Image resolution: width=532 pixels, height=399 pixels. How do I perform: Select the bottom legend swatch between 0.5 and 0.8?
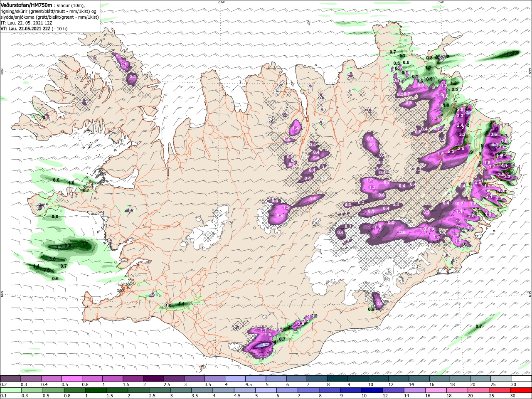[53, 390]
